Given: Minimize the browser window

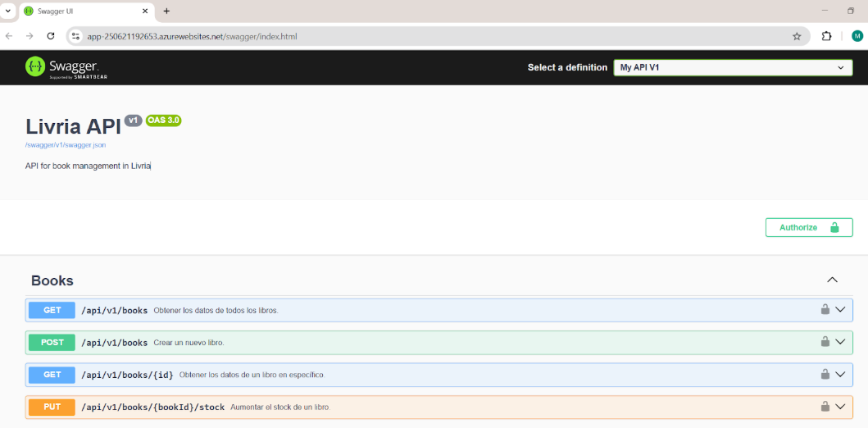Looking at the screenshot, I should 825,11.
